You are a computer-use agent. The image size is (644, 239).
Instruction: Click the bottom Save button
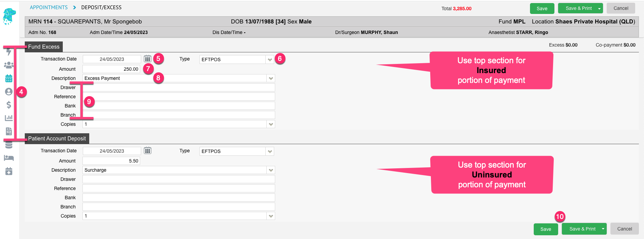point(546,229)
